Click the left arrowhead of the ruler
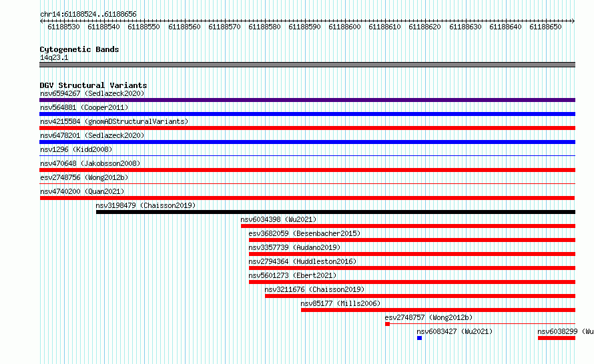 pyautogui.click(x=41, y=21)
